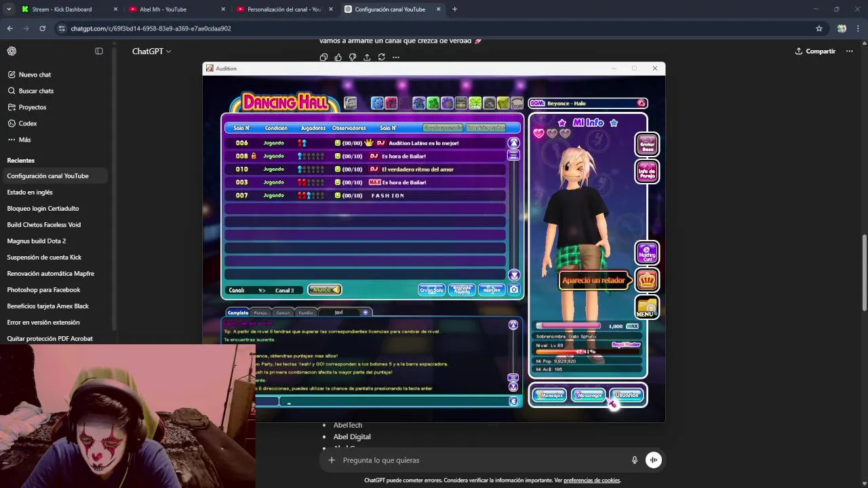Collapse the ChatGPT sidebar panel icon
The height and width of the screenshot is (488, 868).
[x=99, y=51]
